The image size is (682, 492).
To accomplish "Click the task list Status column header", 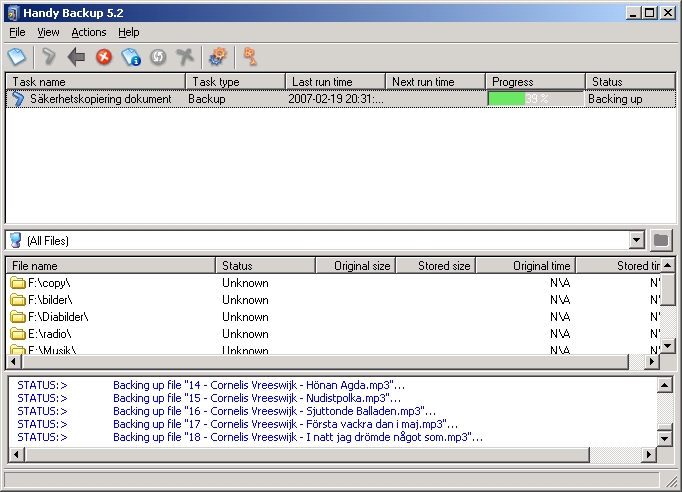I will coord(631,82).
